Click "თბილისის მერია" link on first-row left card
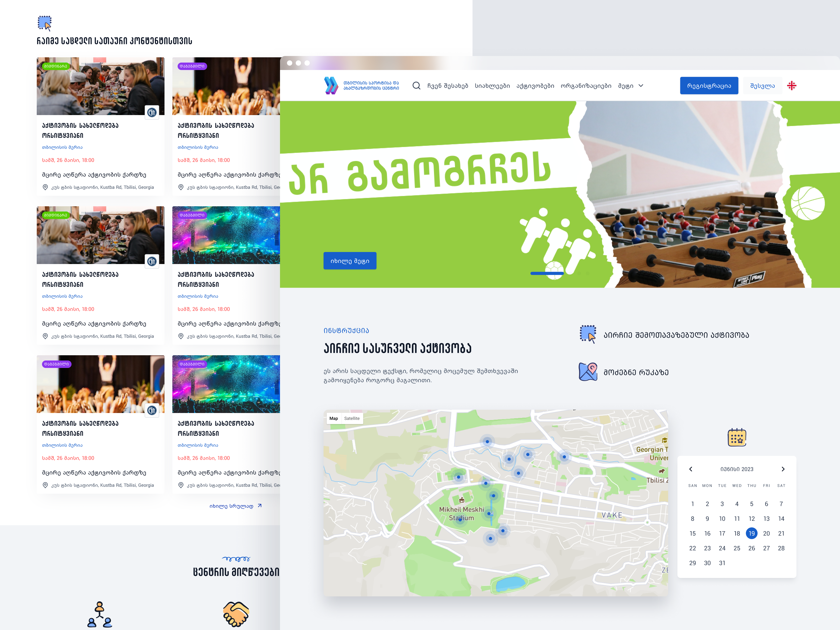 pos(62,147)
